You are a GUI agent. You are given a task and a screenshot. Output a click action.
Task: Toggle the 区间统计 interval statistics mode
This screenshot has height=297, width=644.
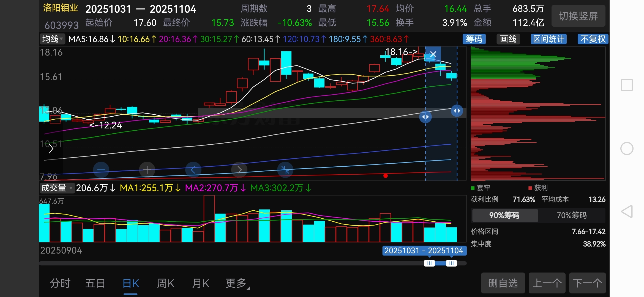549,39
